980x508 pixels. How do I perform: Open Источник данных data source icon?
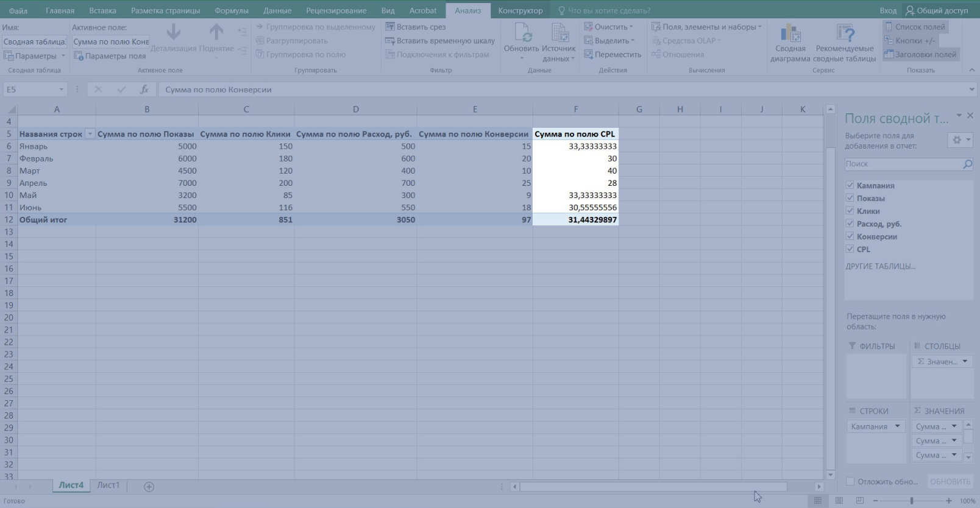click(559, 33)
